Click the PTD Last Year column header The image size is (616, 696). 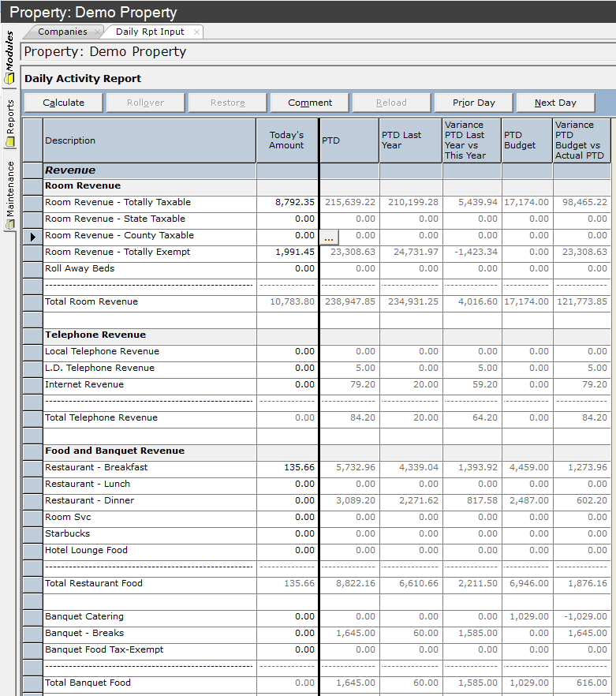[410, 140]
